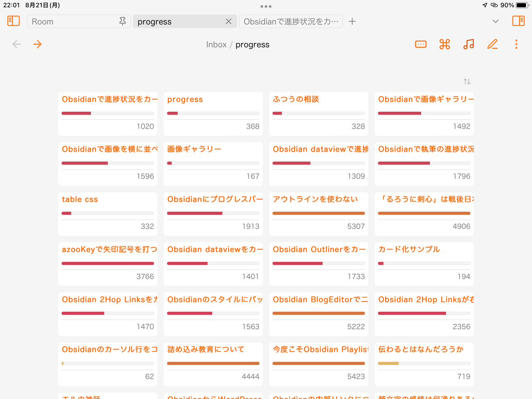Click progress bar of progress card

[x=213, y=113]
